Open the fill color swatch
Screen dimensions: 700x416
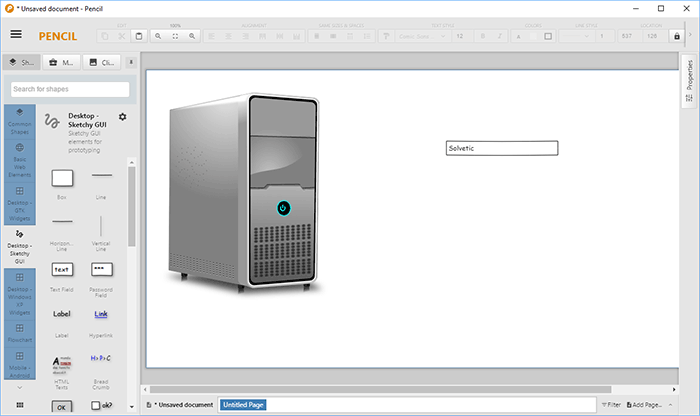pyautogui.click(x=533, y=36)
